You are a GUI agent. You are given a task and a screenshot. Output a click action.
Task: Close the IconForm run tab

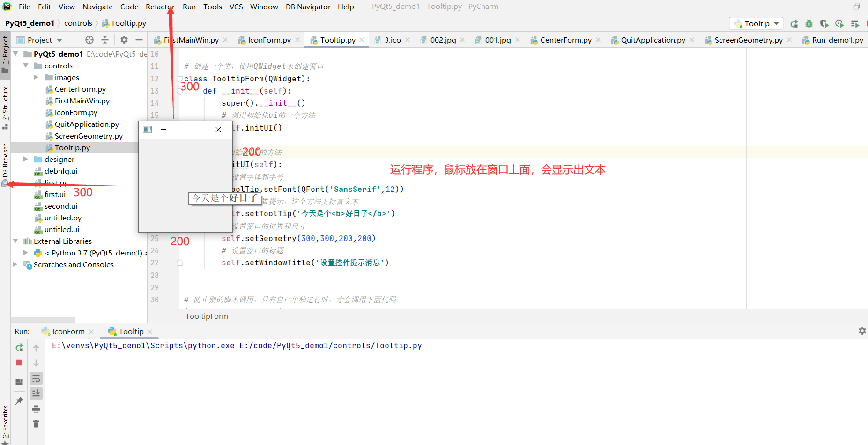tap(91, 332)
